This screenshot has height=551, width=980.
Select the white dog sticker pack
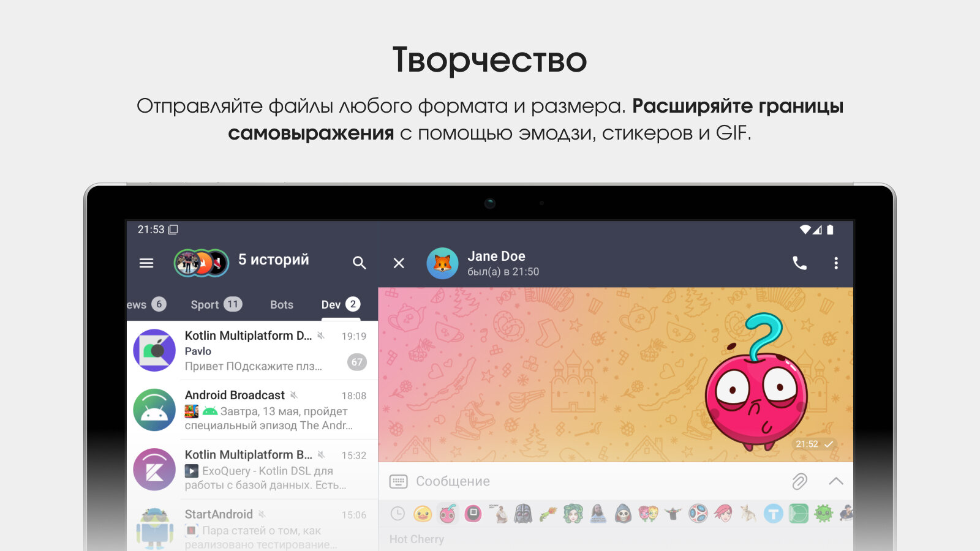pos(748,514)
